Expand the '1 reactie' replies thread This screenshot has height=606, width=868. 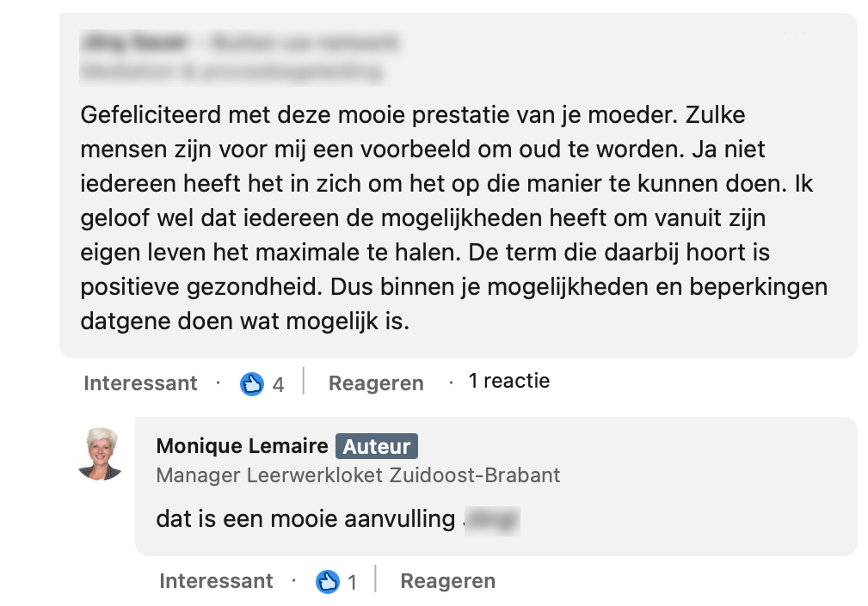(508, 381)
